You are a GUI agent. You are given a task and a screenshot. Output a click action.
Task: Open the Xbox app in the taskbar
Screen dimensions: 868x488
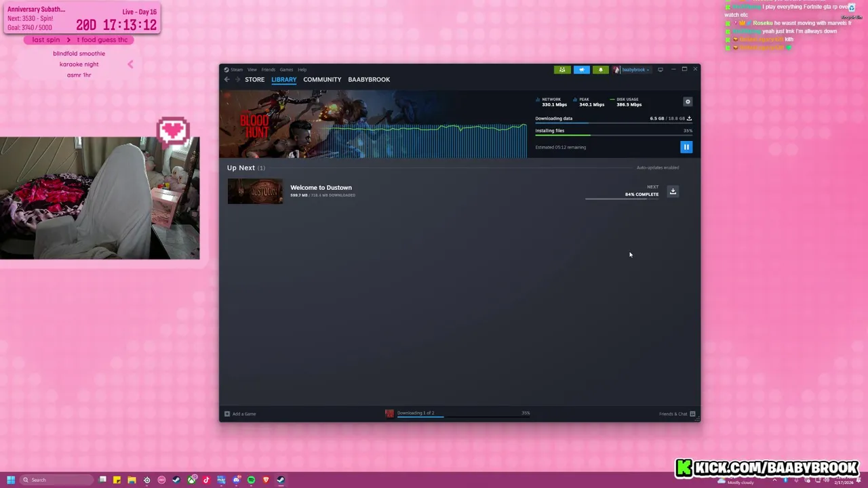(x=192, y=480)
